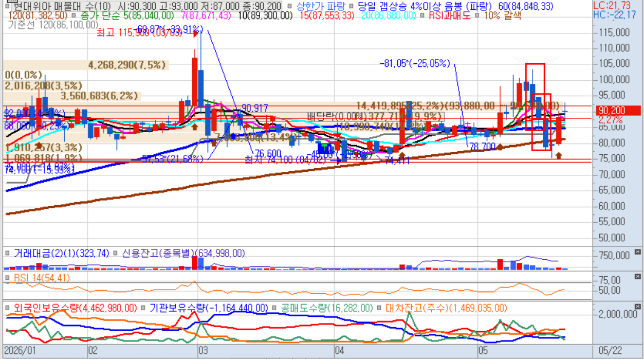
Task: Click the 03 month label on the timeline
Action: tap(202, 351)
